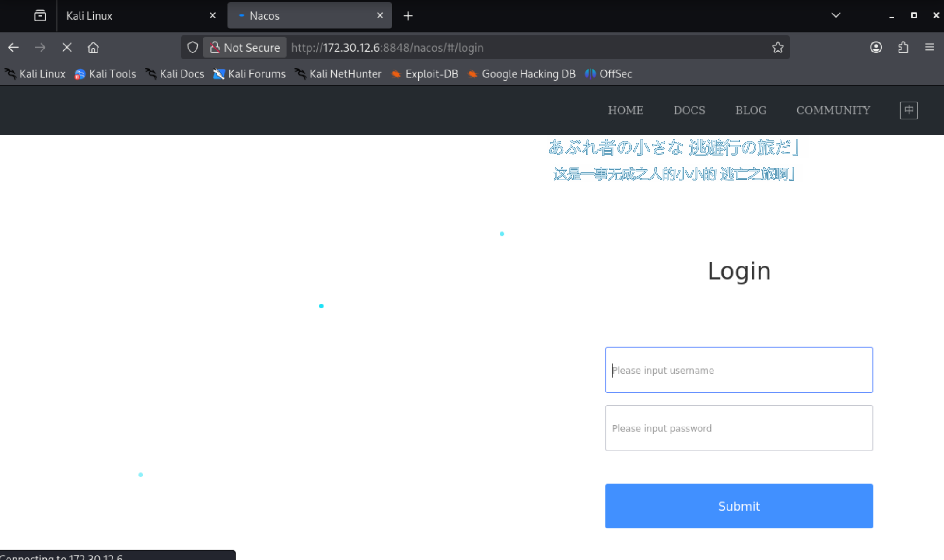Focus the password input field
Viewport: 944px width, 560px height.
(x=738, y=428)
